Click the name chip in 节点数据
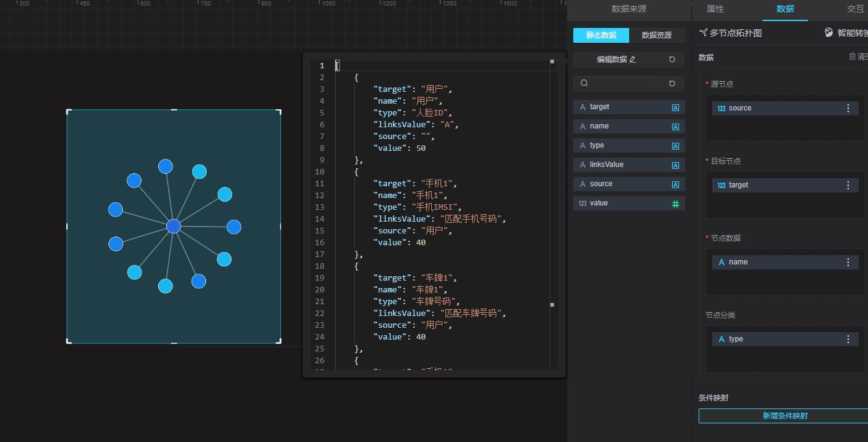868x442 pixels. click(785, 262)
